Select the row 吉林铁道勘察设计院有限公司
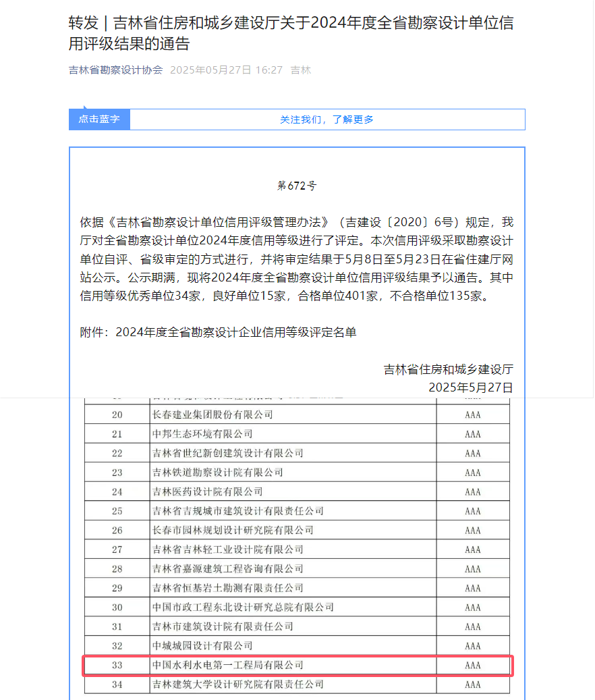This screenshot has height=700, width=595. tap(297, 473)
